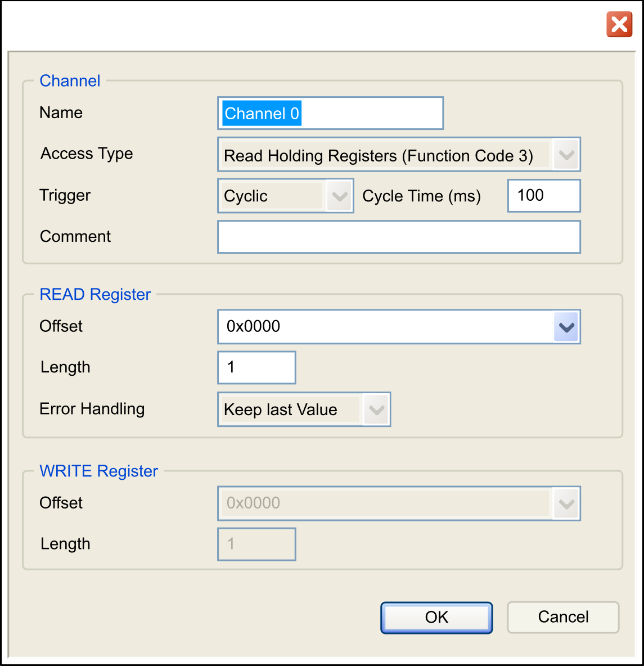The width and height of the screenshot is (644, 666).
Task: Select the Cyclic trigger value
Action: [246, 196]
